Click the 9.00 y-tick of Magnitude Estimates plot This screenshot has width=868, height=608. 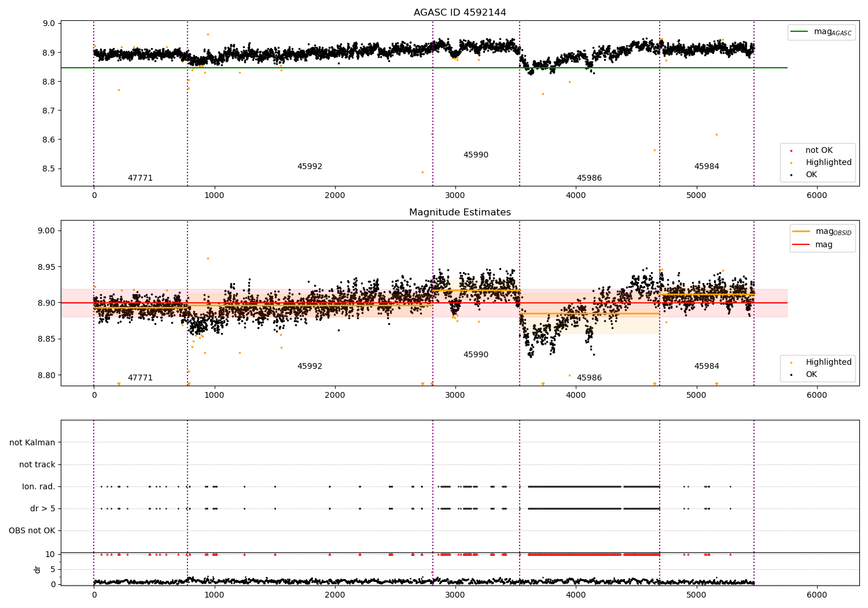[x=47, y=231]
